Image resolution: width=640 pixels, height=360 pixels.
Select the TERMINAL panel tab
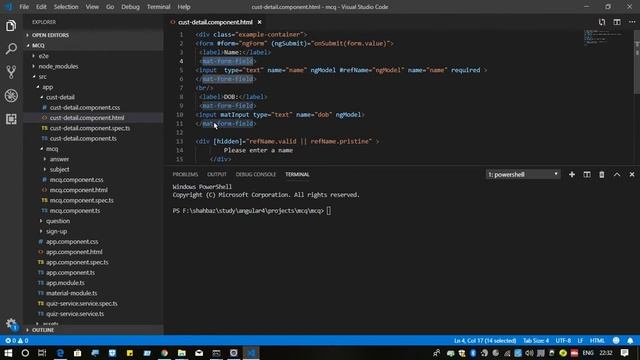(297, 174)
